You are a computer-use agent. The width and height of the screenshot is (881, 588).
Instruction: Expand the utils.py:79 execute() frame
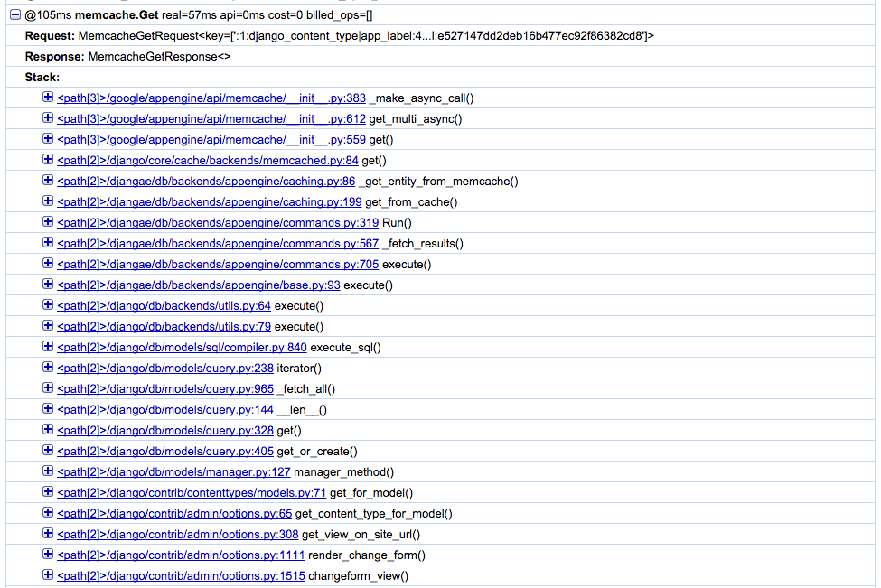tap(48, 326)
